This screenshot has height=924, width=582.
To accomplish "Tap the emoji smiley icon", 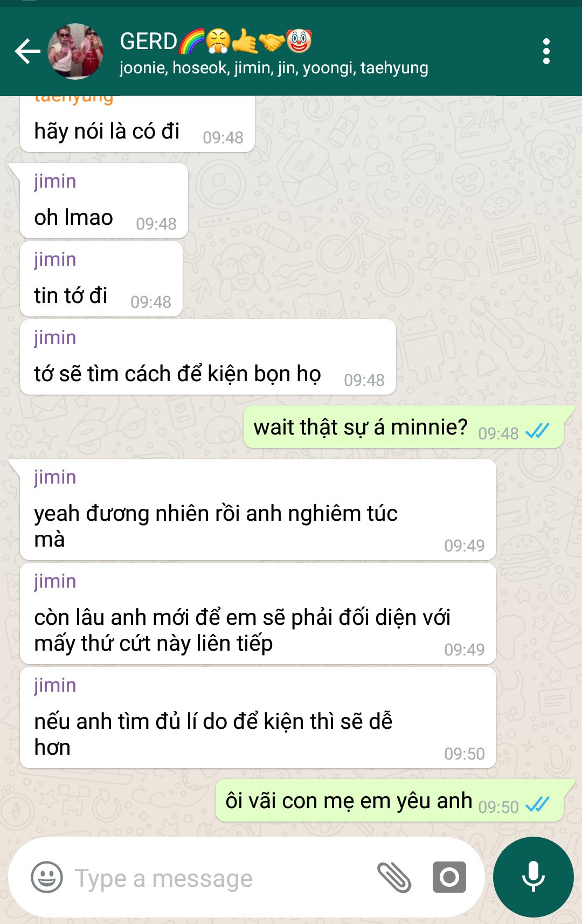I will [47, 877].
